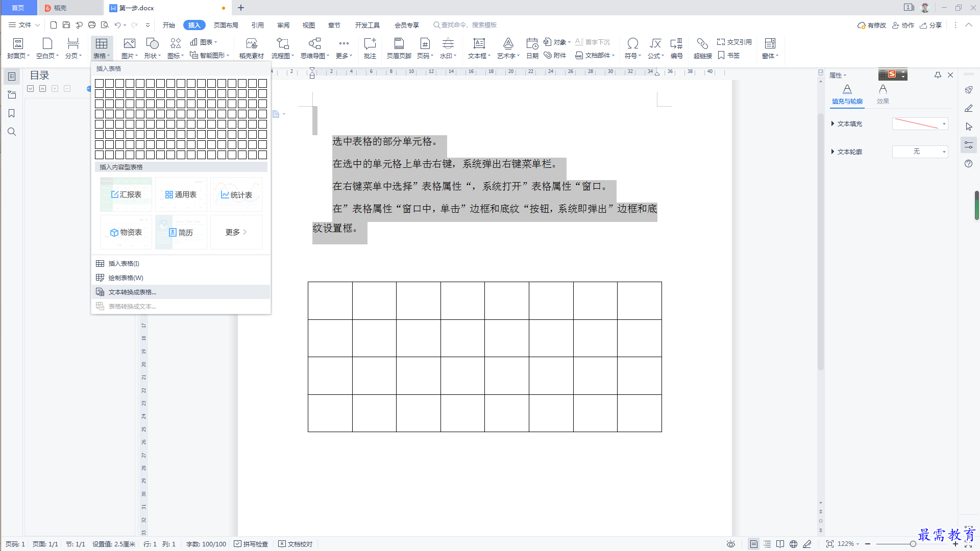Choose the 物资表 content table template

coord(126,232)
